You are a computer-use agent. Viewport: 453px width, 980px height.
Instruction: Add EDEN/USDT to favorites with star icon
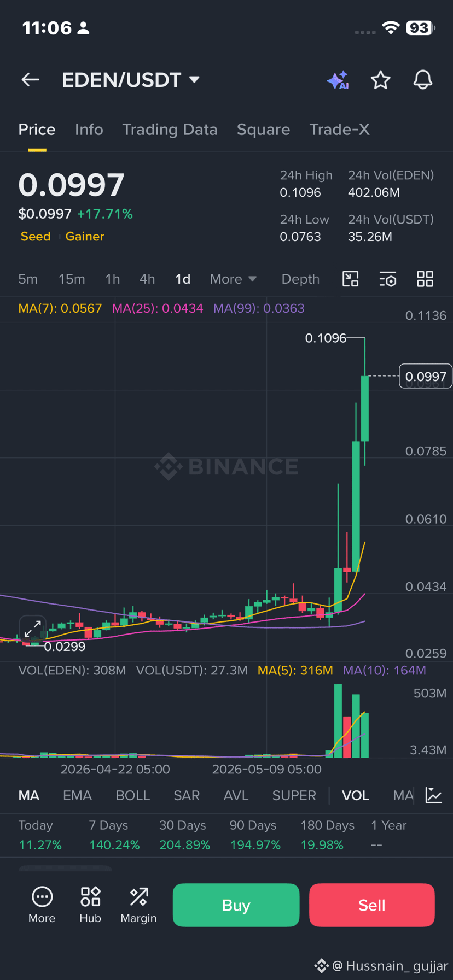coord(381,80)
